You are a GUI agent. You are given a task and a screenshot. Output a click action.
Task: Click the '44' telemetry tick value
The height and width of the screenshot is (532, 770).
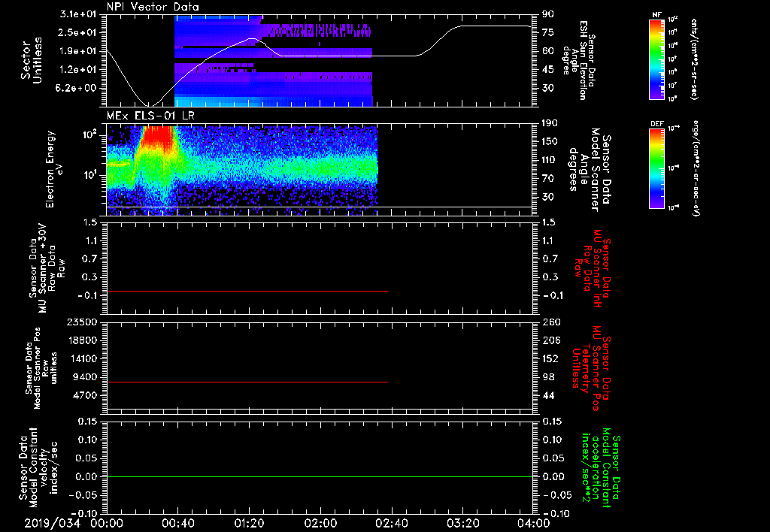coord(548,395)
